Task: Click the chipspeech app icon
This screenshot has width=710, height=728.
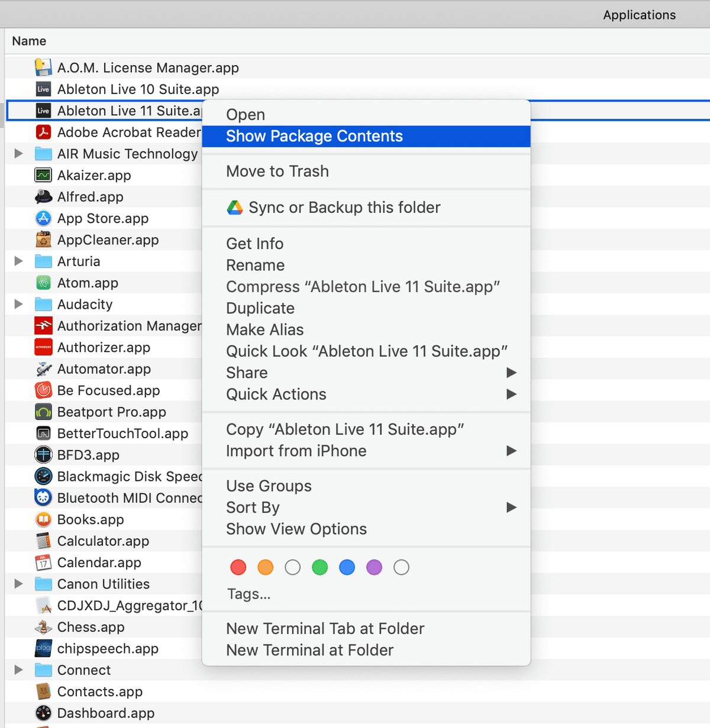Action: click(x=43, y=648)
